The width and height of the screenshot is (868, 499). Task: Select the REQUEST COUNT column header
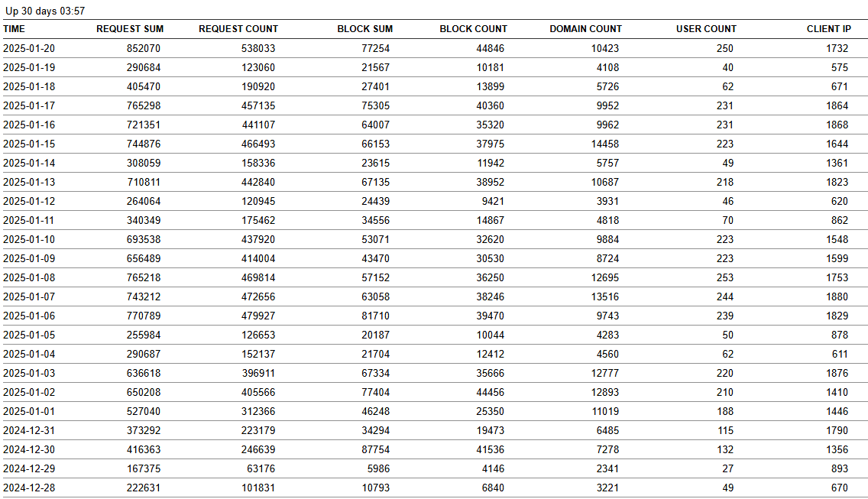click(238, 29)
